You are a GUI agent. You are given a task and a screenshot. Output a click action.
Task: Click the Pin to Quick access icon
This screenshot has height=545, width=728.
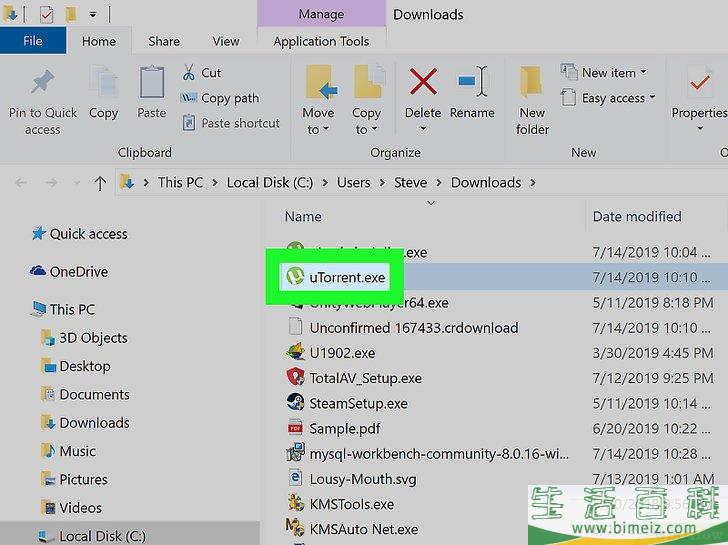coord(43,83)
